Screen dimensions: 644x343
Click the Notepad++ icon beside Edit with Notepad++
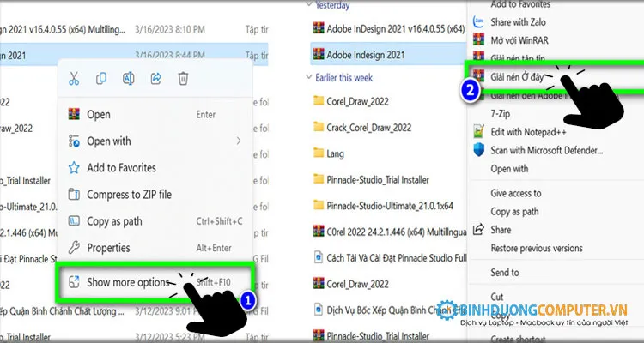tap(478, 132)
